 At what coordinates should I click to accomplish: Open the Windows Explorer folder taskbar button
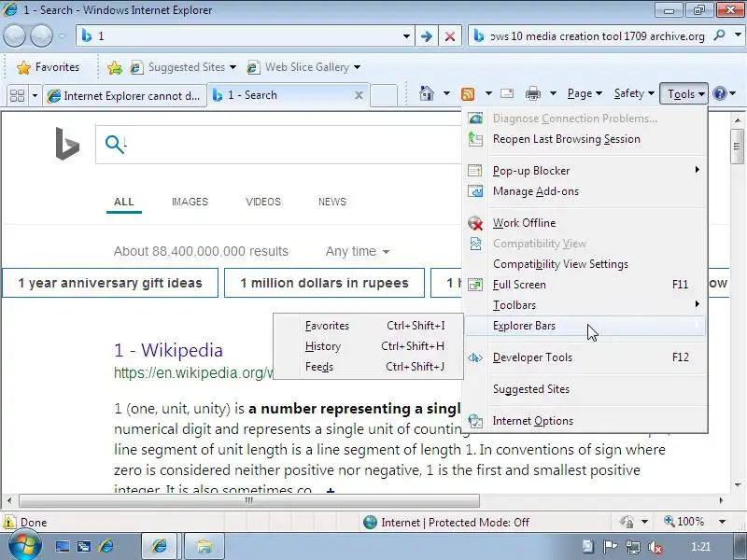click(x=204, y=546)
